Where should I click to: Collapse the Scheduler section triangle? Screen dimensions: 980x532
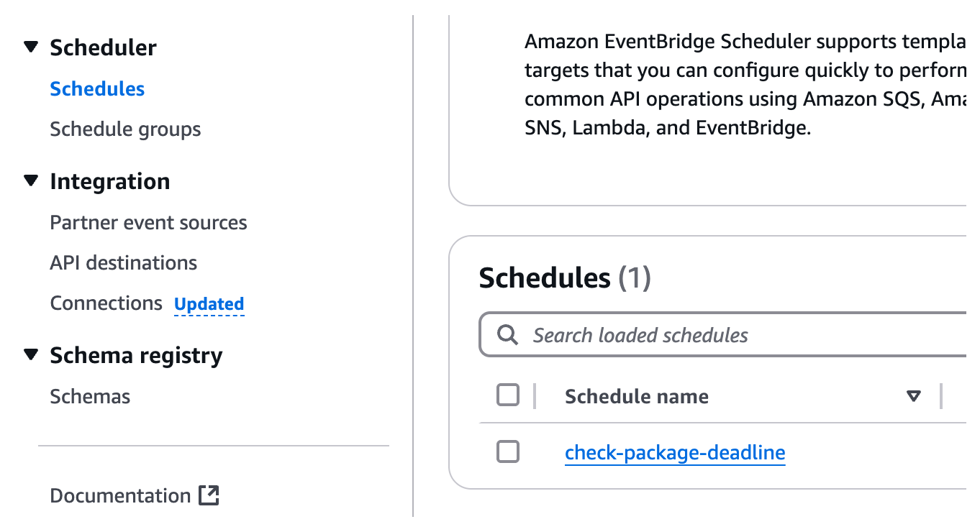[x=30, y=47]
